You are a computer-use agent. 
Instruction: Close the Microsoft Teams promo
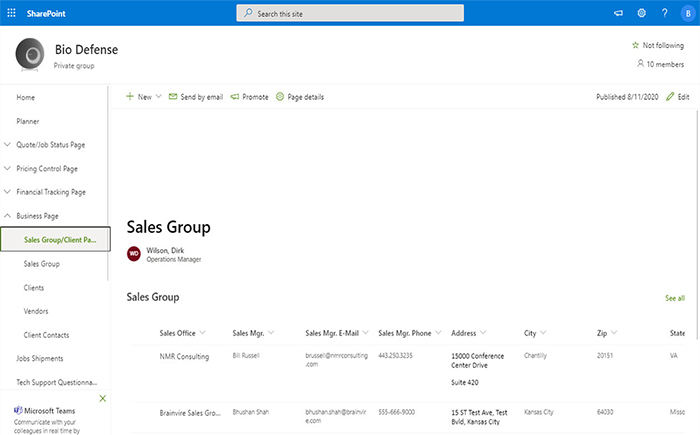(103, 398)
